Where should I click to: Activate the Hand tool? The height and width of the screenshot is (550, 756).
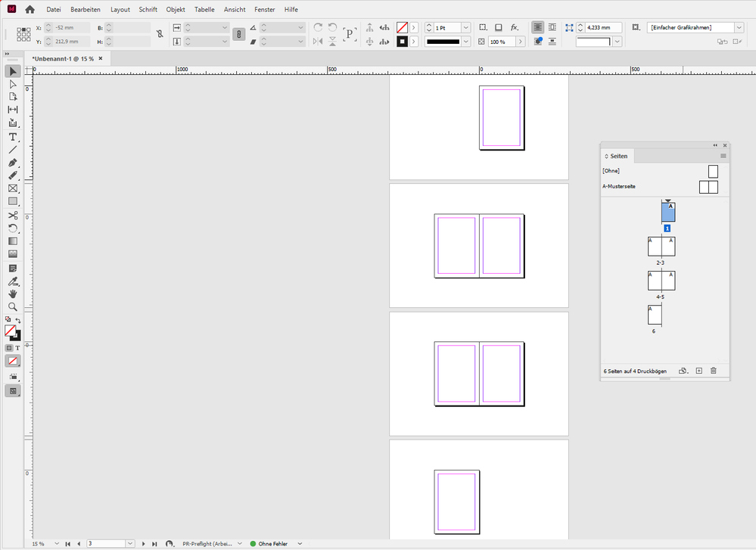click(x=13, y=294)
